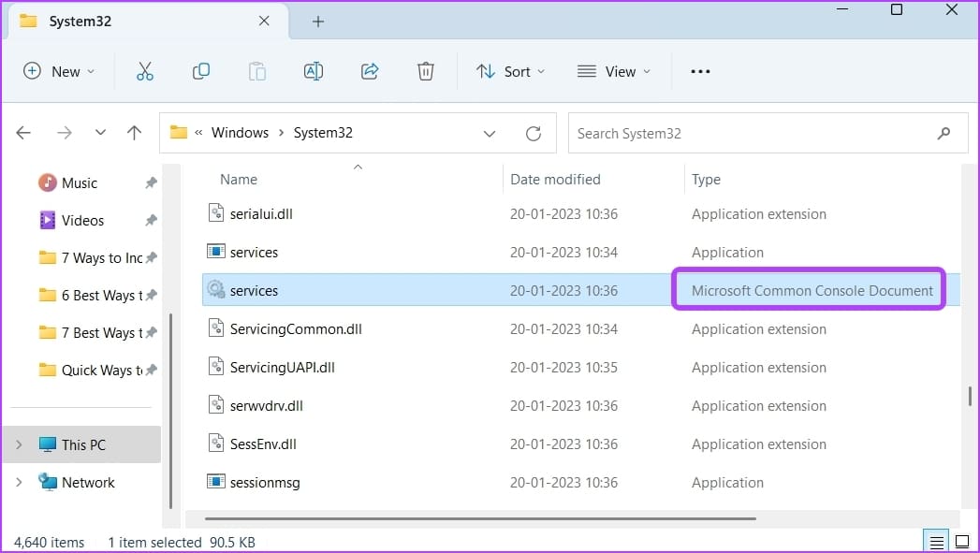Click Windows in the address breadcrumb

pos(240,133)
